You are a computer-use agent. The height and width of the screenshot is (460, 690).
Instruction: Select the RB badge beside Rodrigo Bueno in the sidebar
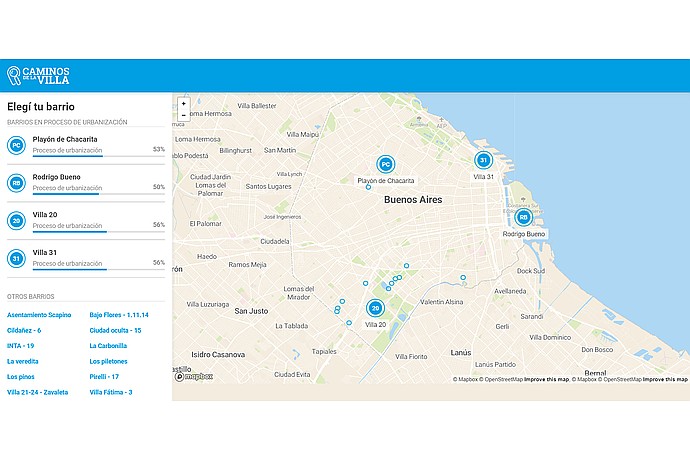tap(16, 183)
